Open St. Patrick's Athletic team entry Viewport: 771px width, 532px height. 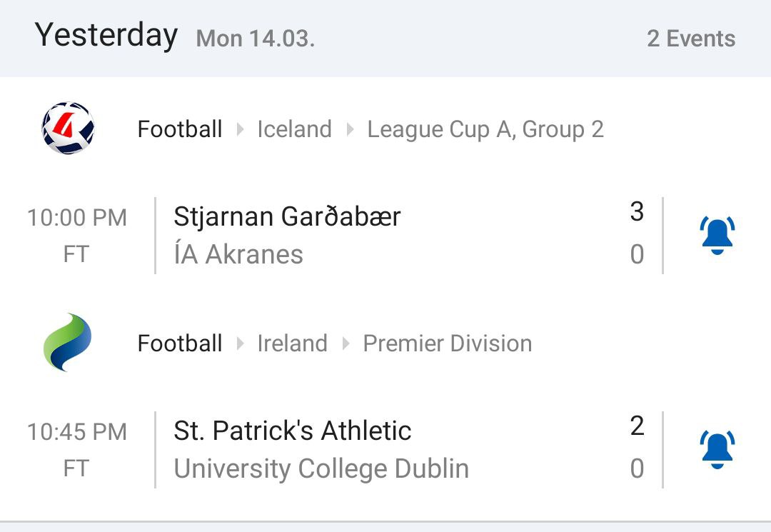(x=293, y=430)
